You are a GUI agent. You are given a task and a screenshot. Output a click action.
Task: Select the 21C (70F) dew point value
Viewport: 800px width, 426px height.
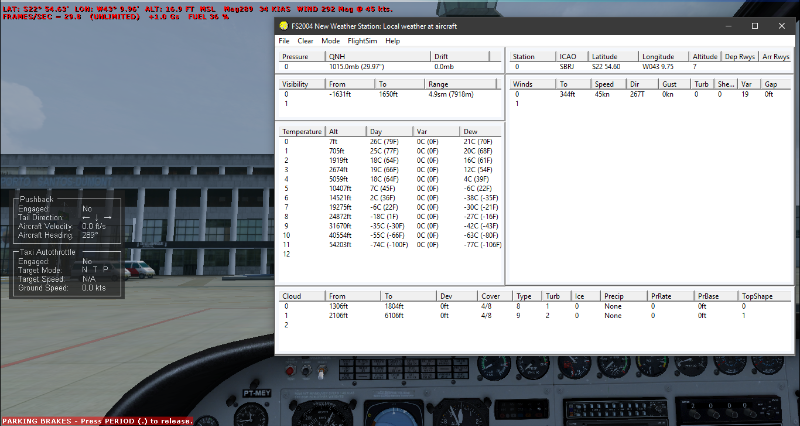[478, 142]
